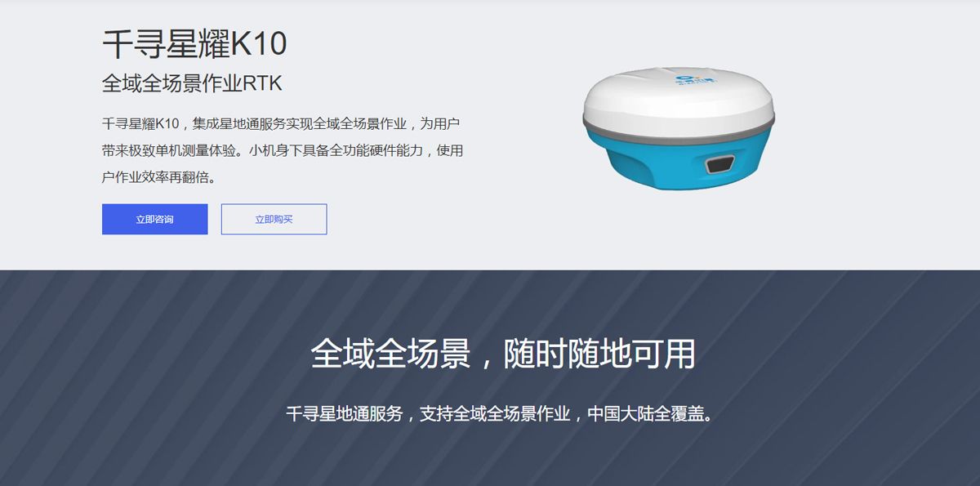Click the 全域全场景作业RTK subtitle
The image size is (980, 486).
192,83
